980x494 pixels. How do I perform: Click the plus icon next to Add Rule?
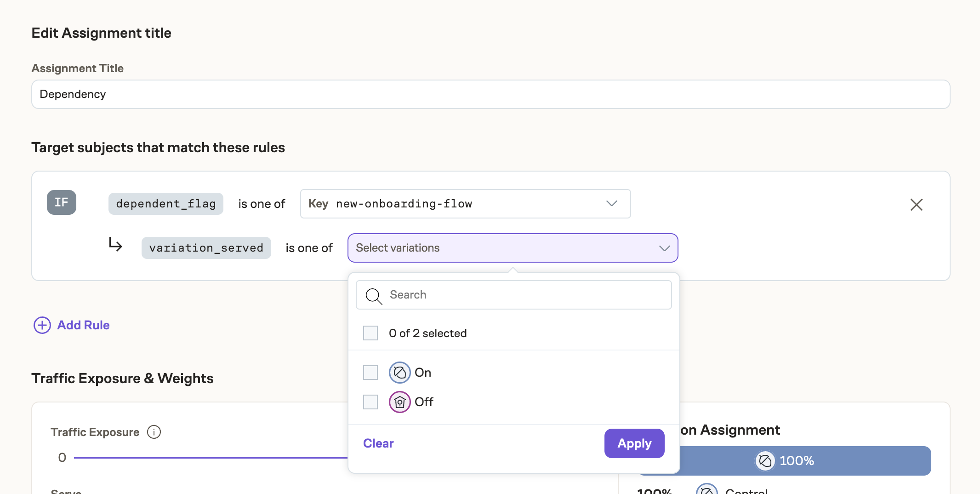tap(42, 325)
